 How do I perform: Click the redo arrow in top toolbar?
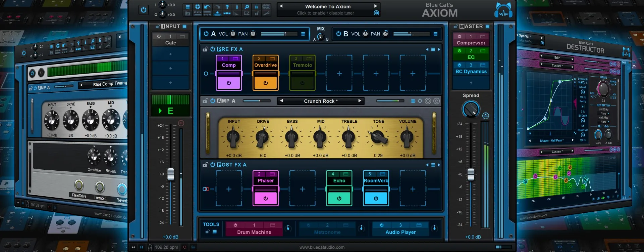click(217, 7)
